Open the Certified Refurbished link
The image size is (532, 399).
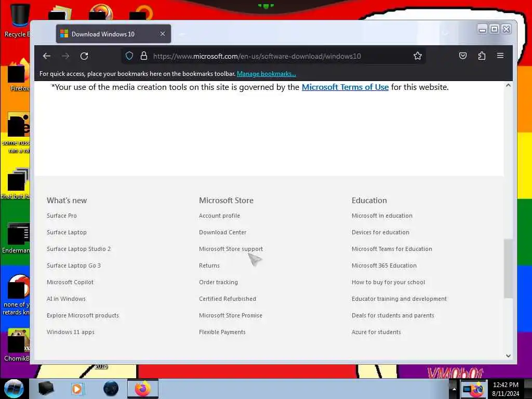(228, 299)
